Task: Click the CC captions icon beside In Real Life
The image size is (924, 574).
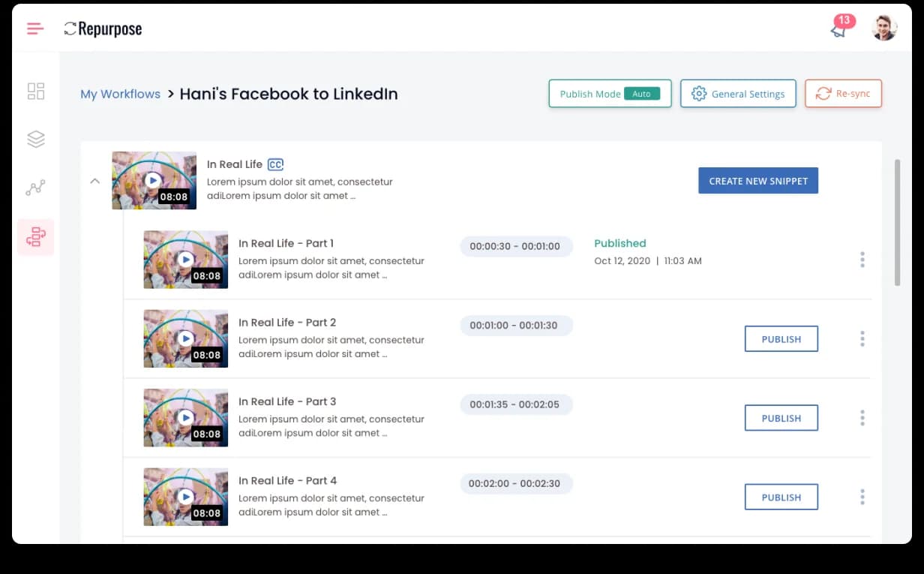Action: pyautogui.click(x=275, y=164)
